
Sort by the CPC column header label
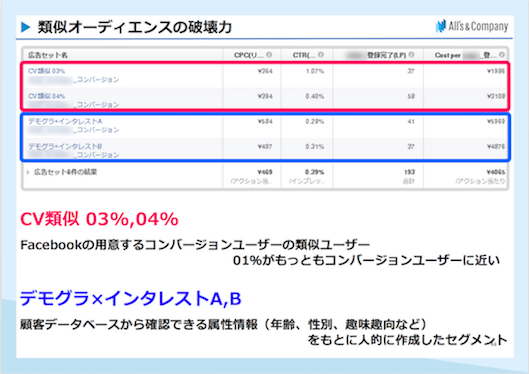(x=249, y=55)
